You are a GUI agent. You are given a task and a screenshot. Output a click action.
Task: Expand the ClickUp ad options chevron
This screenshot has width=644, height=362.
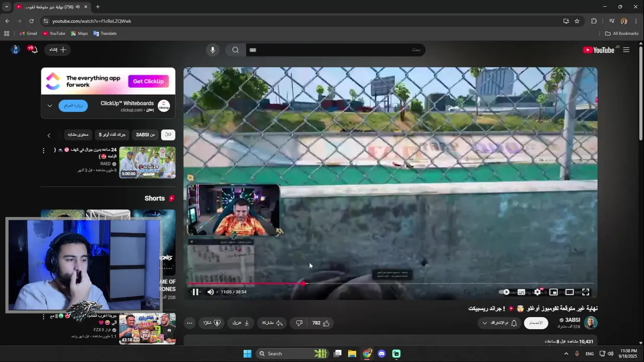pos(49,106)
